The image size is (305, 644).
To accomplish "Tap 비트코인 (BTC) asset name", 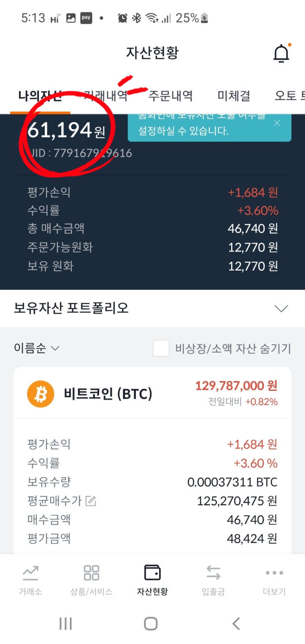I will point(108,394).
